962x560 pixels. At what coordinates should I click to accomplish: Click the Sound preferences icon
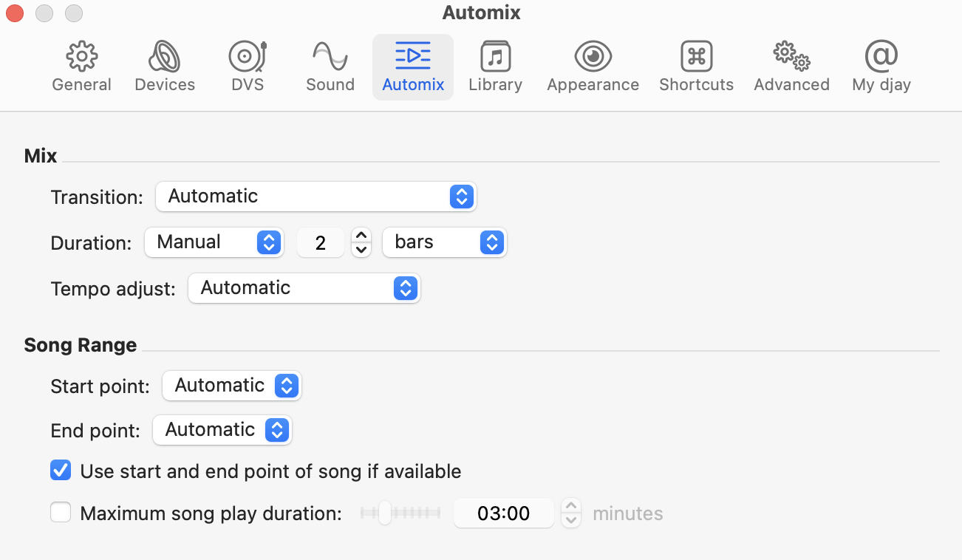click(x=330, y=65)
